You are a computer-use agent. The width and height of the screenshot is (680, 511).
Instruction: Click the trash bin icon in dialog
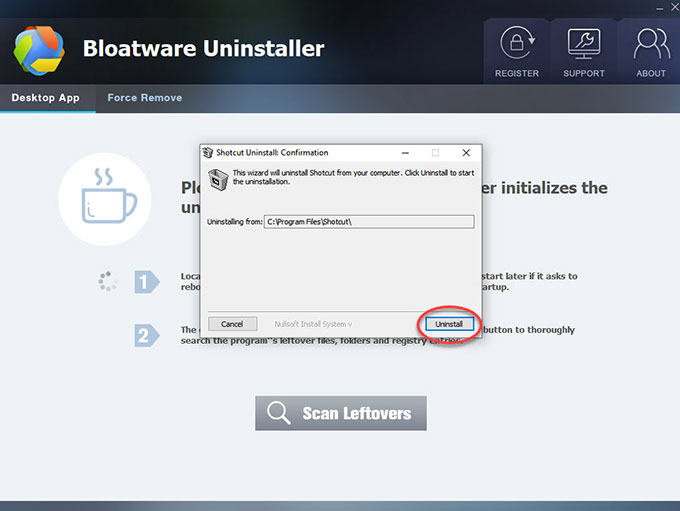click(x=218, y=179)
